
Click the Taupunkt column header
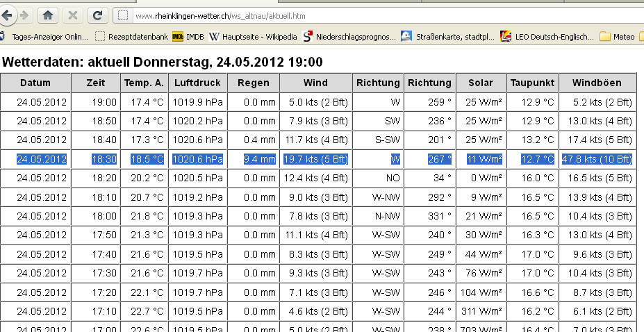coord(533,83)
